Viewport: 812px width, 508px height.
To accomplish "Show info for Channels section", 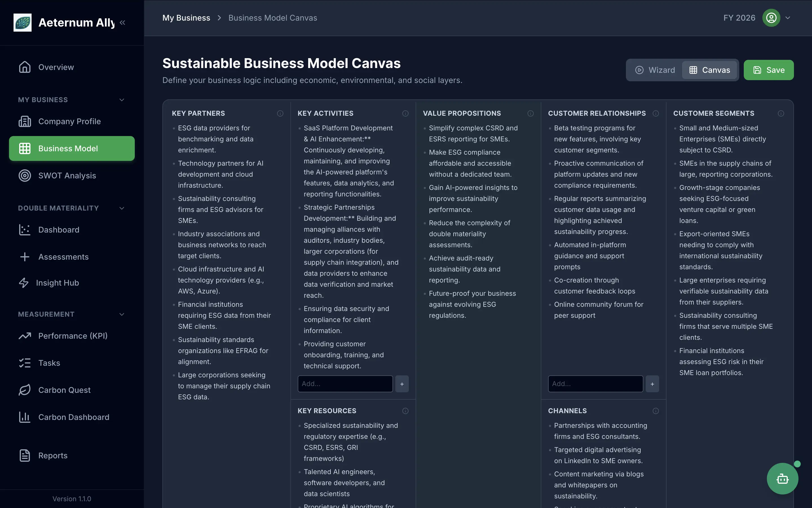I will pos(656,411).
